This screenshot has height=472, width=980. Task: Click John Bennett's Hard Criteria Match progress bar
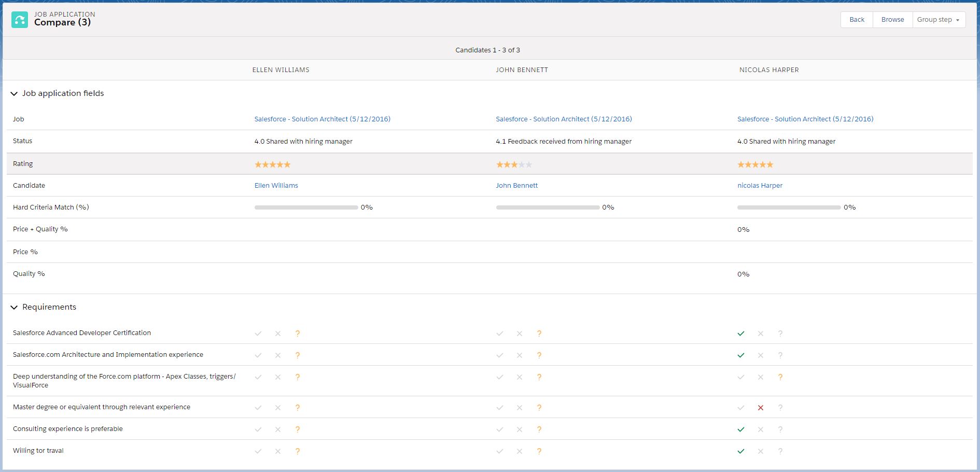pos(548,207)
